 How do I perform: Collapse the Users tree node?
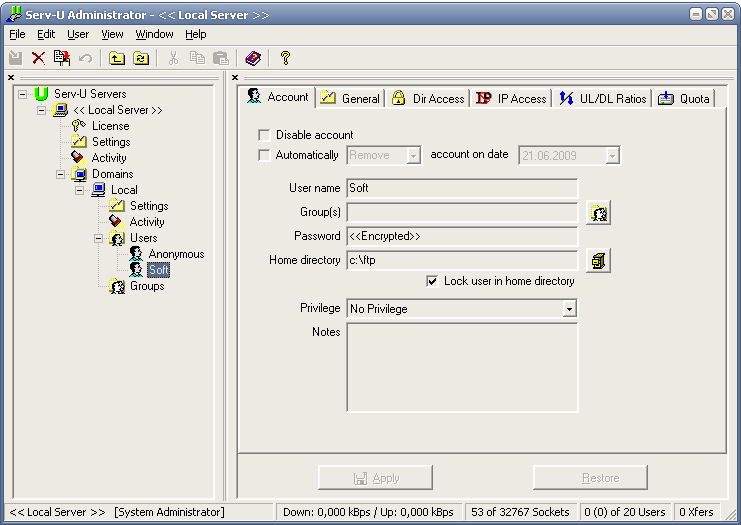pyautogui.click(x=98, y=238)
